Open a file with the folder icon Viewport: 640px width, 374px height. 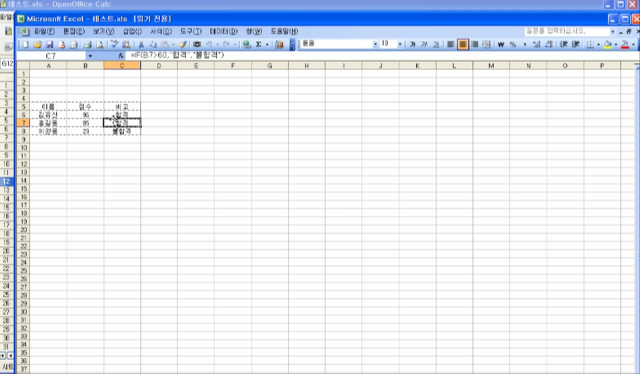coord(38,44)
